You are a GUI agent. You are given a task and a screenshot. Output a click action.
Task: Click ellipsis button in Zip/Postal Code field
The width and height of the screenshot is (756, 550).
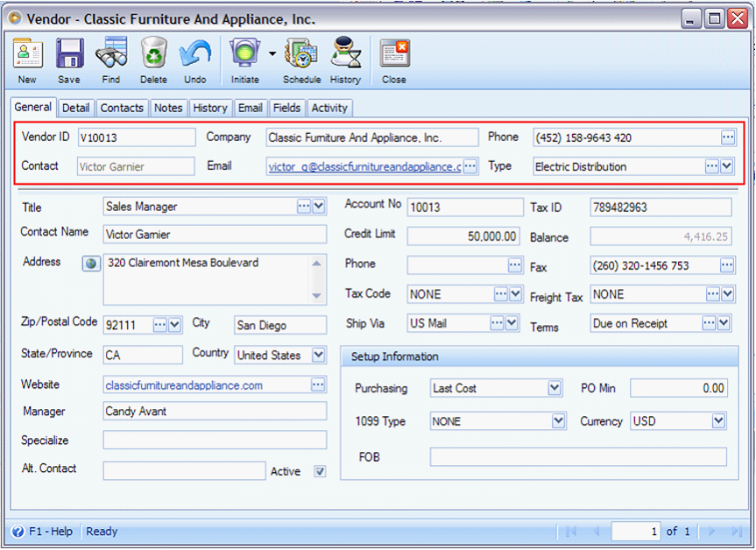tap(160, 325)
